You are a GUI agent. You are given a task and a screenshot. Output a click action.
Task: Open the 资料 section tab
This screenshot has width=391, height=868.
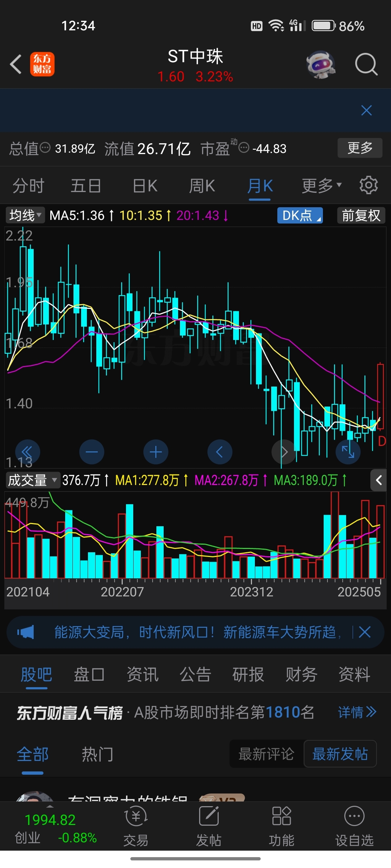(354, 675)
